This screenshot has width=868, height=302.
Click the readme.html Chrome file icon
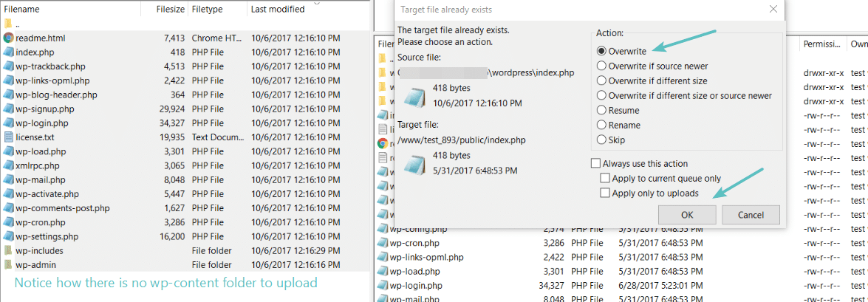9,38
